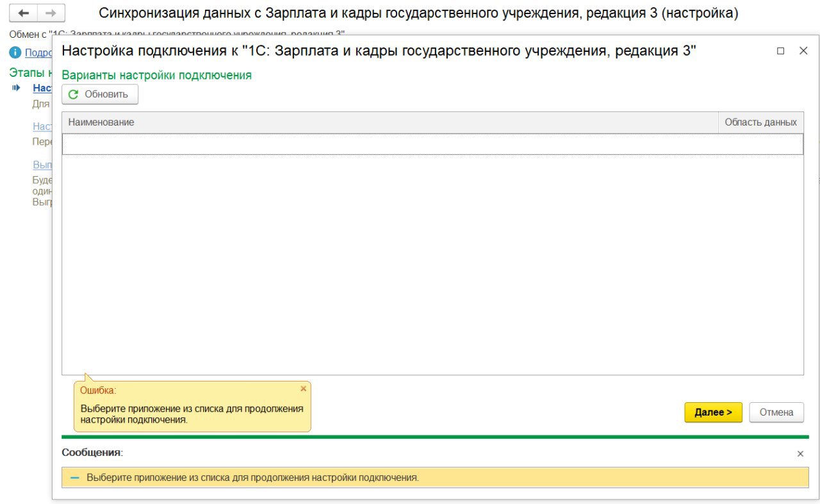
Task: Go back with the left arrow button
Action: pos(23,13)
